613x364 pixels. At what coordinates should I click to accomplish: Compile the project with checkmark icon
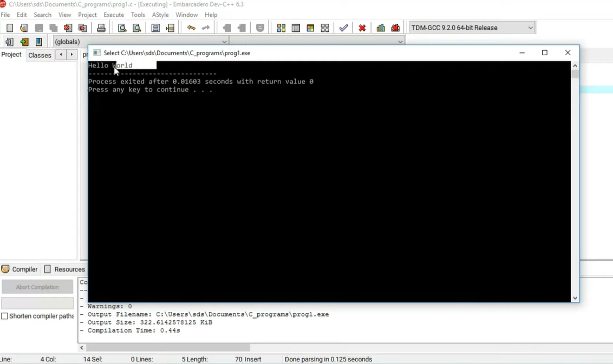pyautogui.click(x=343, y=28)
